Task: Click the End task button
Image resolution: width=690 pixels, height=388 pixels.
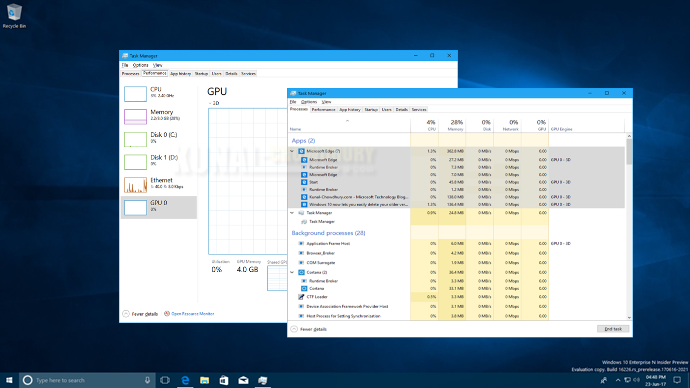Action: 613,329
